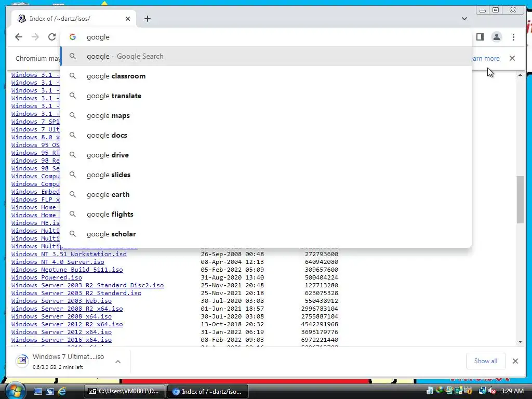
Task: Go back to the previous page
Action: [19, 37]
